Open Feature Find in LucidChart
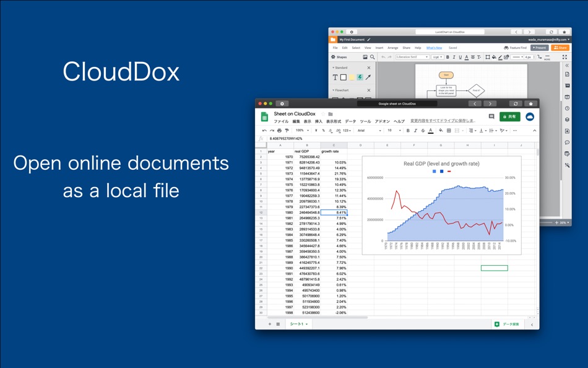Image resolution: width=588 pixels, height=368 pixels. (515, 48)
